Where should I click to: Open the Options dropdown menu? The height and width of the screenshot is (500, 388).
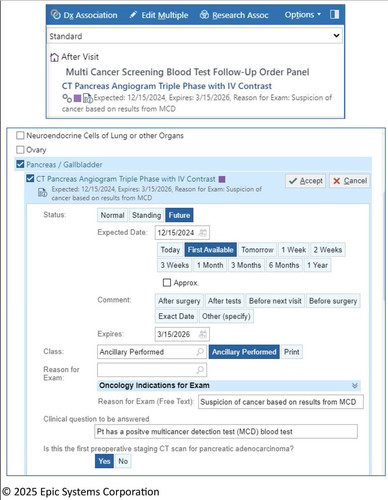[x=302, y=15]
